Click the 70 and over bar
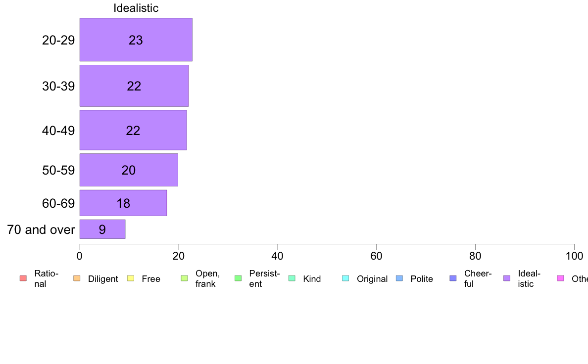Viewport: 588px width, 364px height. pyautogui.click(x=102, y=229)
